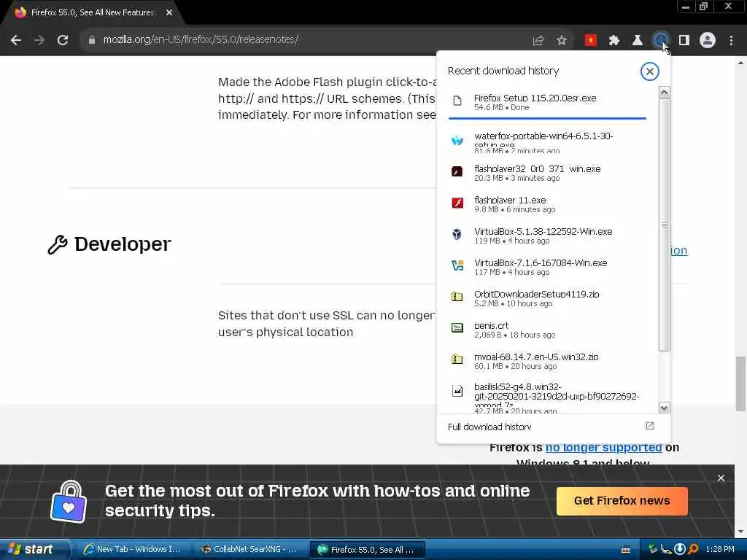Image resolution: width=747 pixels, height=560 pixels.
Task: Click the system tray keyboard icon
Action: 626,550
